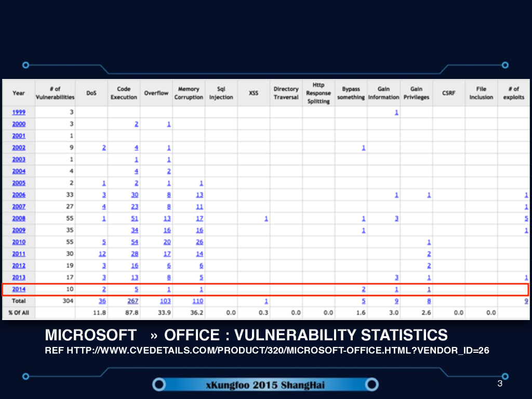532x399 pixels.
Task: Click the Total Gain Privileges link 8
Action: coord(429,301)
